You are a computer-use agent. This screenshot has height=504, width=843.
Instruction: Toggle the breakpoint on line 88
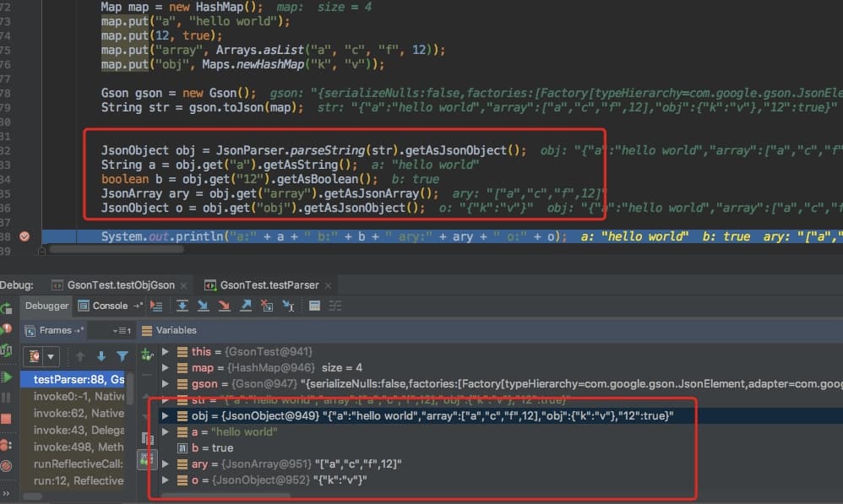pyautogui.click(x=24, y=236)
